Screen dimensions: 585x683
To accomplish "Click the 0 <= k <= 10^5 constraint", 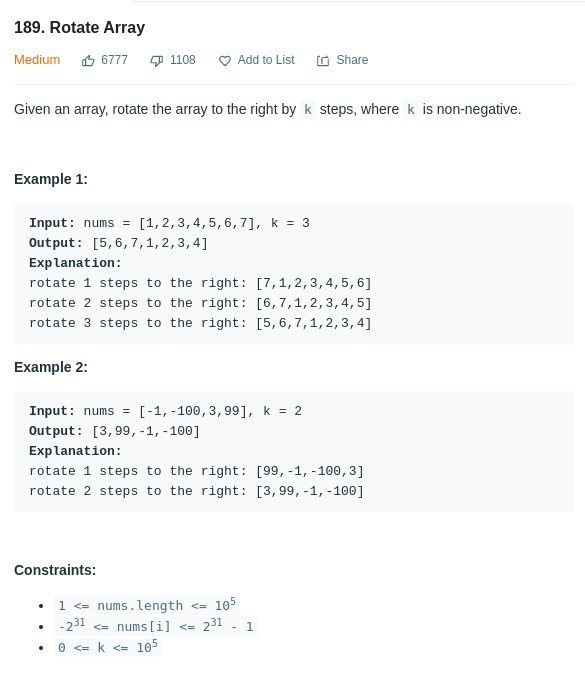I will pos(108,647).
